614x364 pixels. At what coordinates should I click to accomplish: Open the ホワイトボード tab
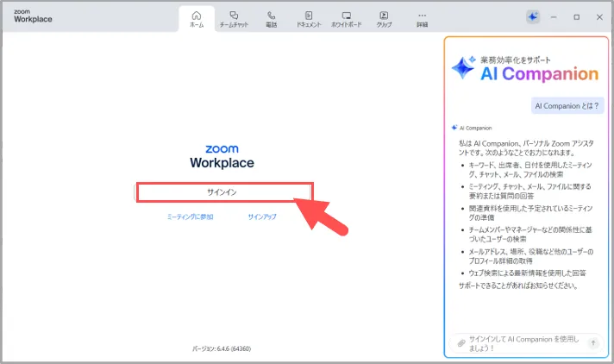click(346, 19)
